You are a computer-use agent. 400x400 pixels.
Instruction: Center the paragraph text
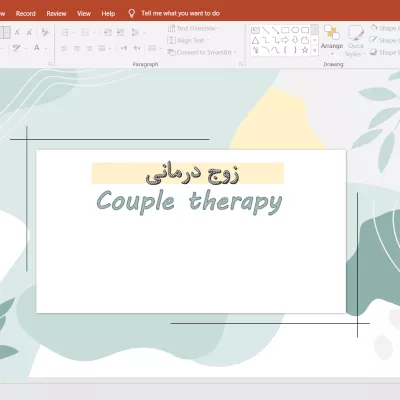77,49
